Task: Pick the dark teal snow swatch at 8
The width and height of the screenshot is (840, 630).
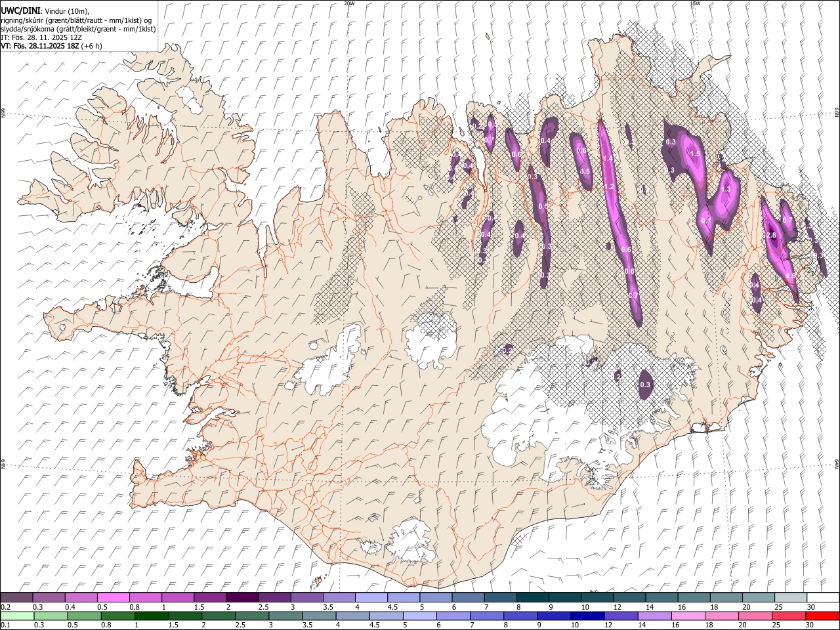Action: point(532,597)
